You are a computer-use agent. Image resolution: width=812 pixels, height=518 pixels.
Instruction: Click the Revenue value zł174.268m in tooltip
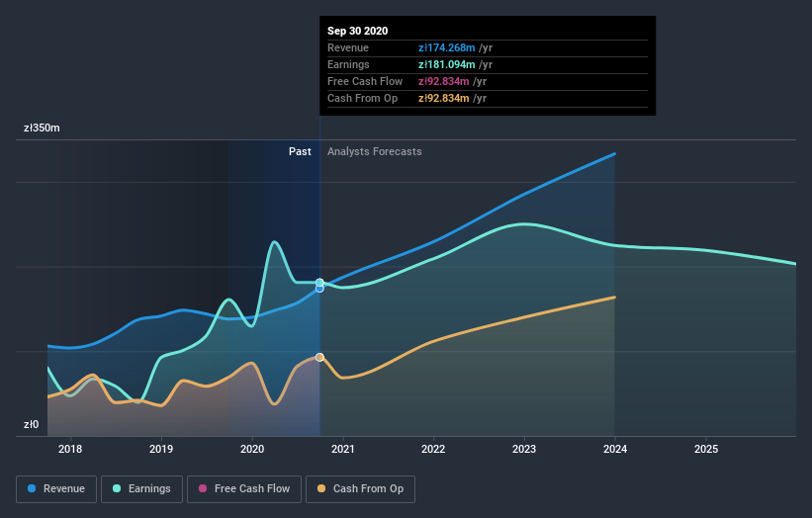coord(446,47)
